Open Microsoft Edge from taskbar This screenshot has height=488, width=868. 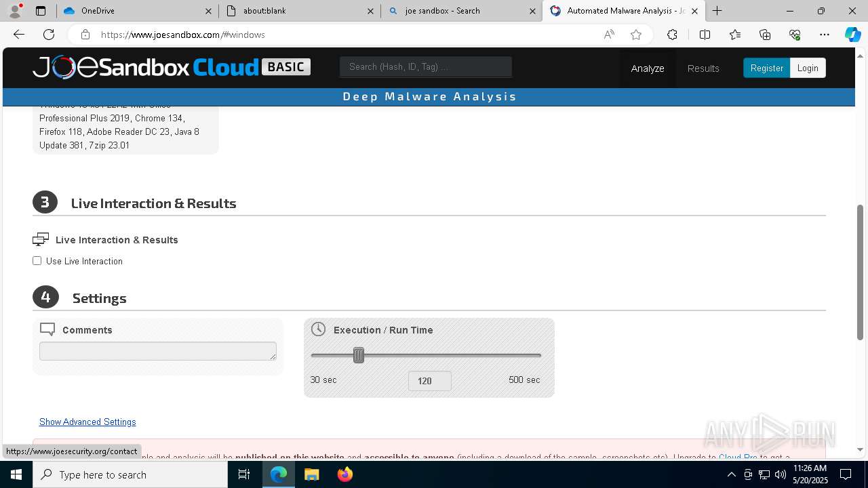click(279, 474)
